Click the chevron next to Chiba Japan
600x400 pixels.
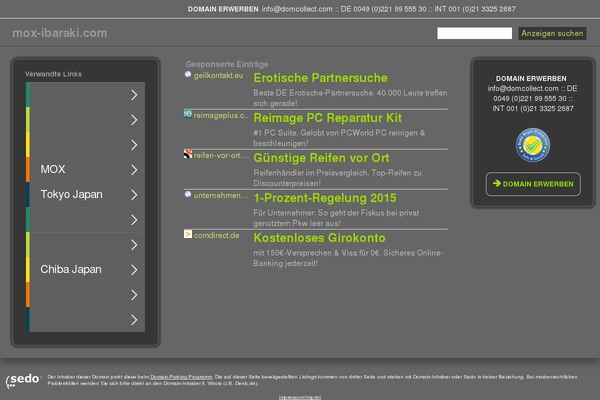134,270
